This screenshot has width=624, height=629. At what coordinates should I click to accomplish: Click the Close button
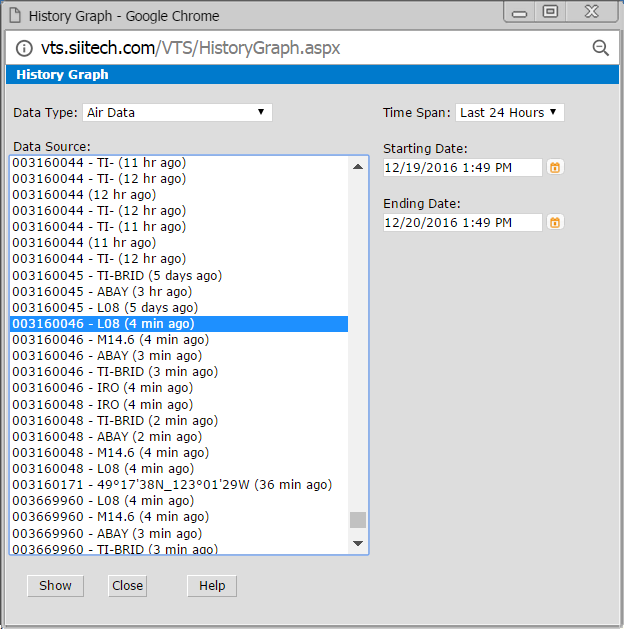click(x=127, y=586)
